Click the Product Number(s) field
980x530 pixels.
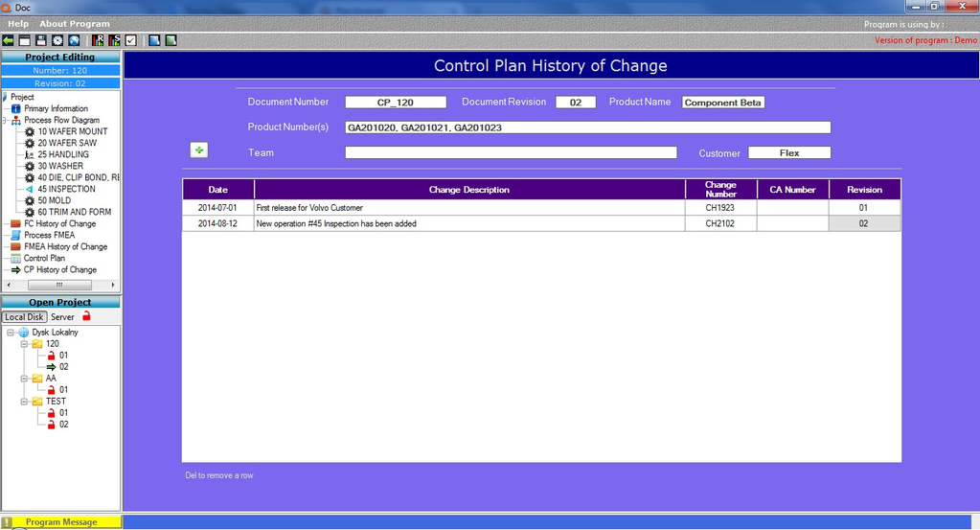(x=587, y=127)
